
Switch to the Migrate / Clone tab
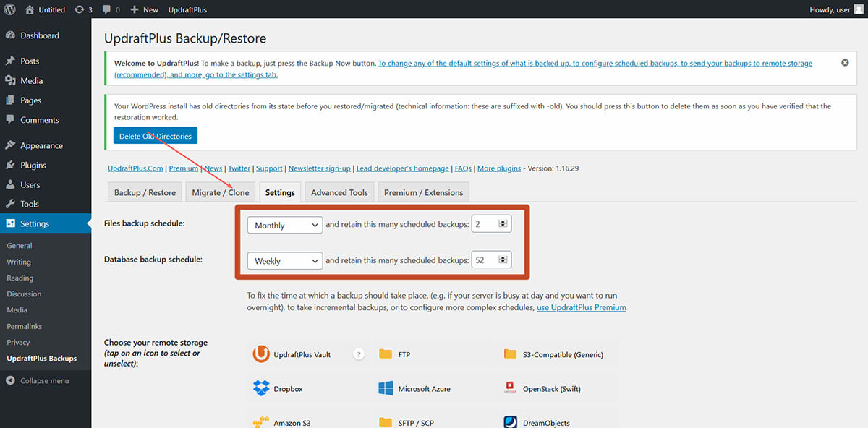(221, 192)
